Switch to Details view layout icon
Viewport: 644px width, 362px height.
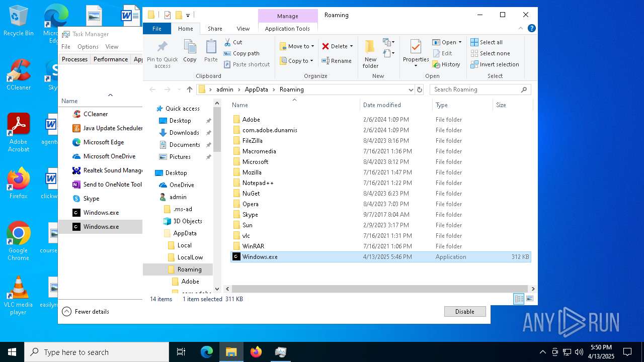(x=519, y=299)
